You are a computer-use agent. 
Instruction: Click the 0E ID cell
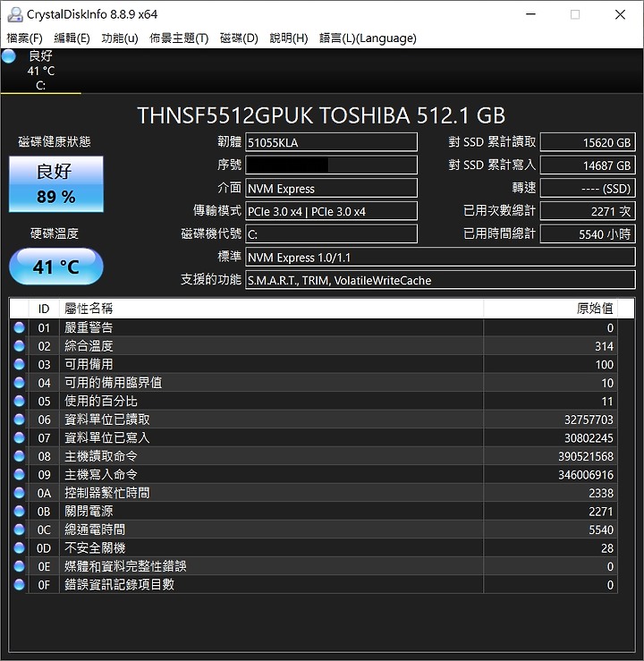tap(44, 566)
